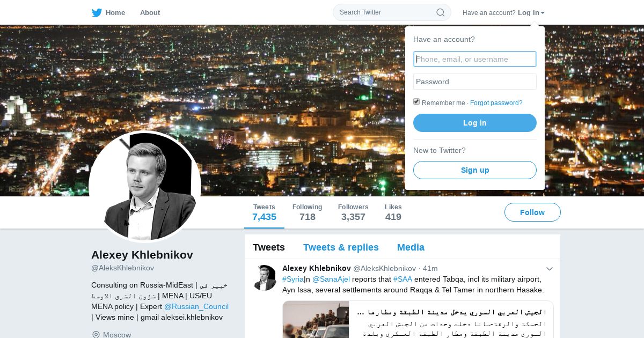Focus the Password field
The height and width of the screenshot is (338, 644).
click(x=475, y=82)
